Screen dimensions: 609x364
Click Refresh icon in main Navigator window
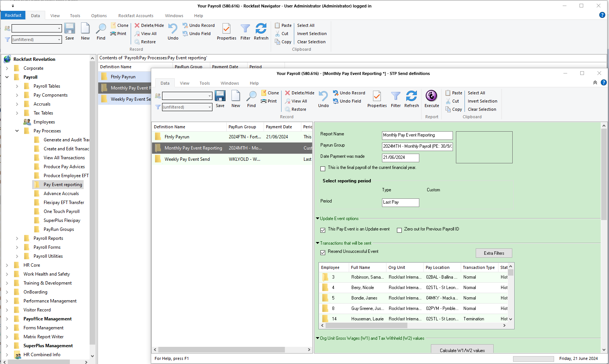[x=261, y=32]
